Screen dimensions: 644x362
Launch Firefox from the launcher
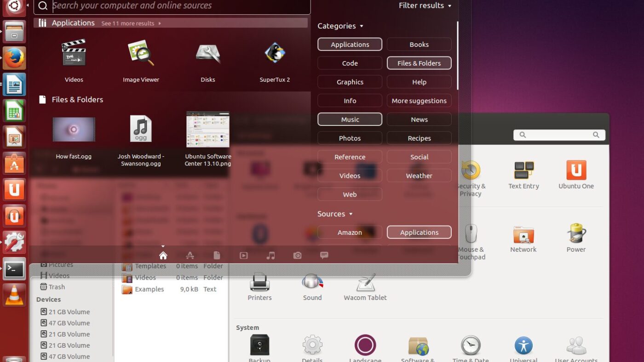pyautogui.click(x=14, y=58)
